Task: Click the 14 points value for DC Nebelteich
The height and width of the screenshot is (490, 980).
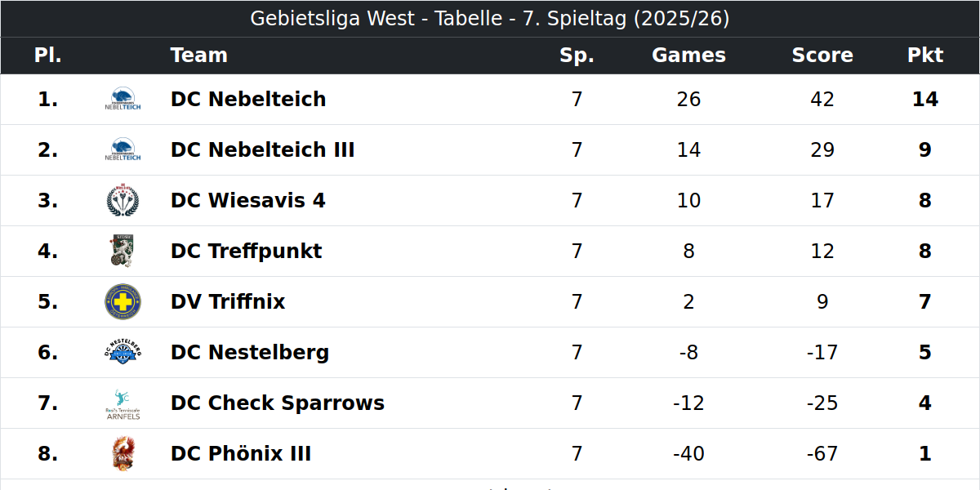Action: 925,100
